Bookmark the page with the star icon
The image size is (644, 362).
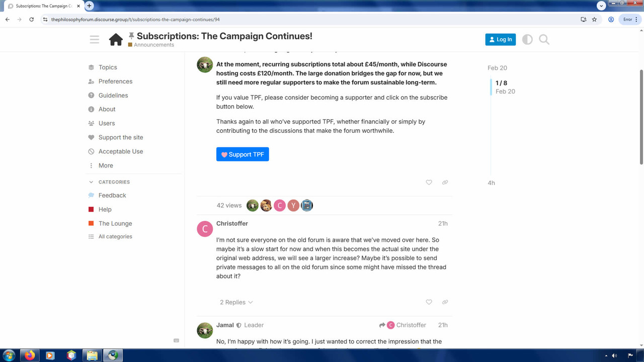tap(594, 20)
